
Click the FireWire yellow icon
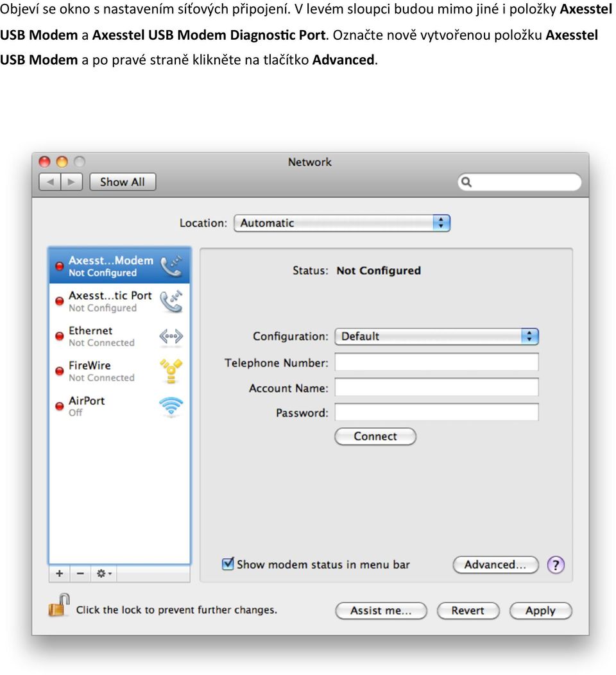[x=171, y=371]
